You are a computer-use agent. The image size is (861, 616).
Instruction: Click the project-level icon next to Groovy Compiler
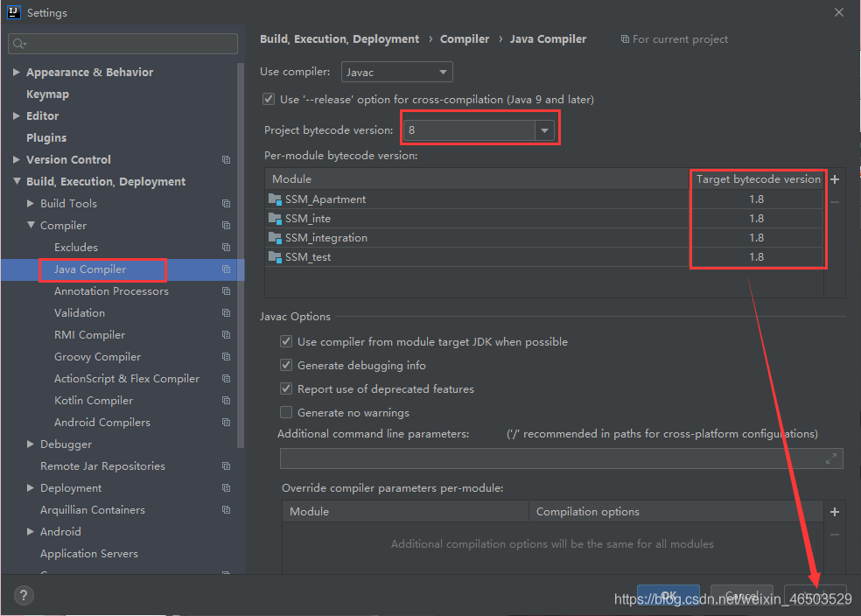coord(226,357)
